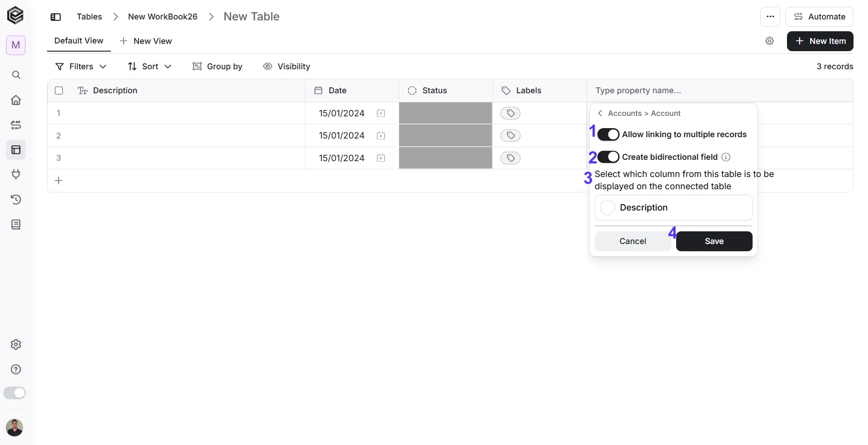This screenshot has height=445, width=868.
Task: Open the integrations plug icon
Action: [16, 175]
